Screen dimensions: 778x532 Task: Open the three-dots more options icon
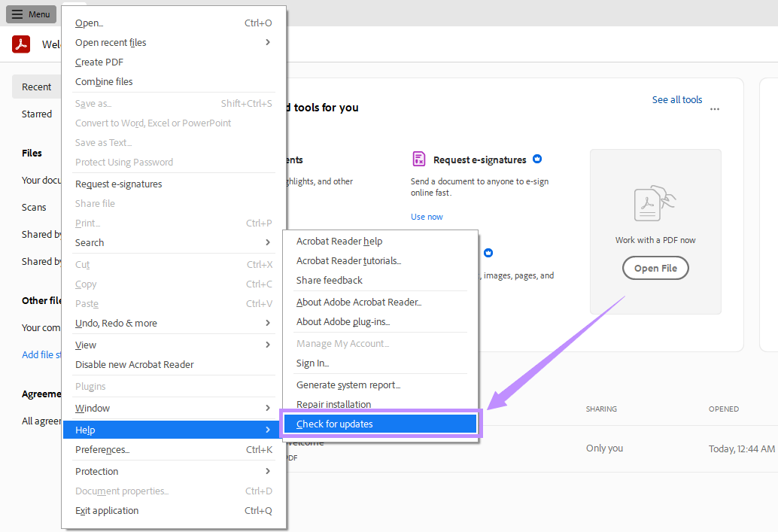[x=714, y=109]
